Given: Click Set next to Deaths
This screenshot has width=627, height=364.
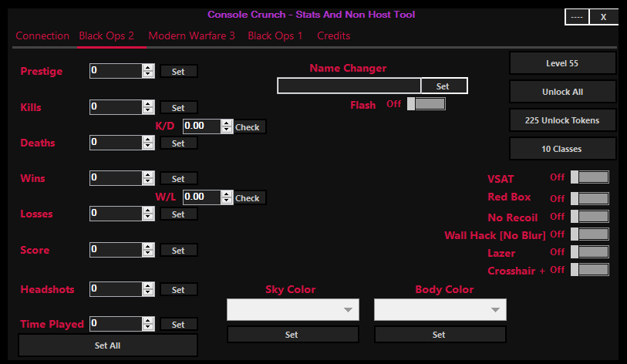Looking at the screenshot, I should click(178, 143).
